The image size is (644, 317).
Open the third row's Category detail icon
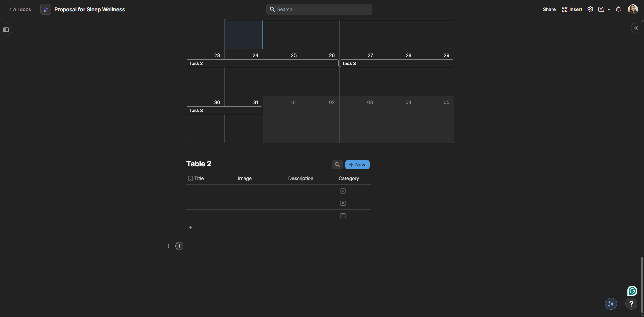click(x=343, y=216)
